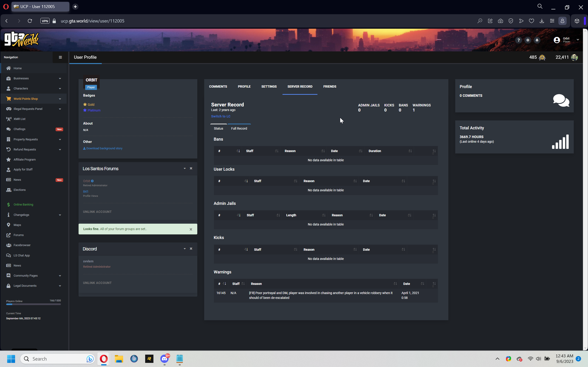Open the Orbit account dropdown arrow
The image size is (588, 367).
tap(578, 39)
